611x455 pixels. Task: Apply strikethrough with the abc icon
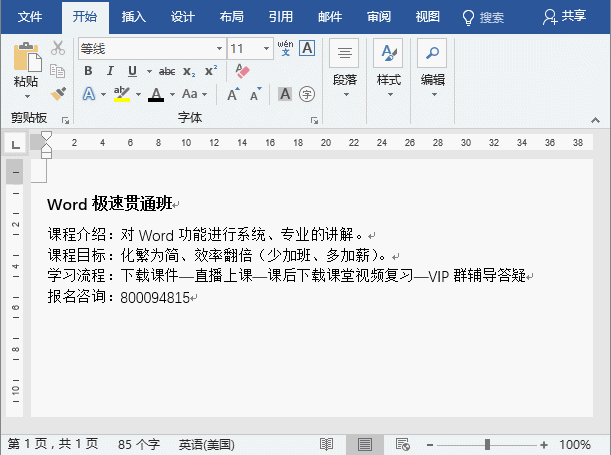coord(167,71)
